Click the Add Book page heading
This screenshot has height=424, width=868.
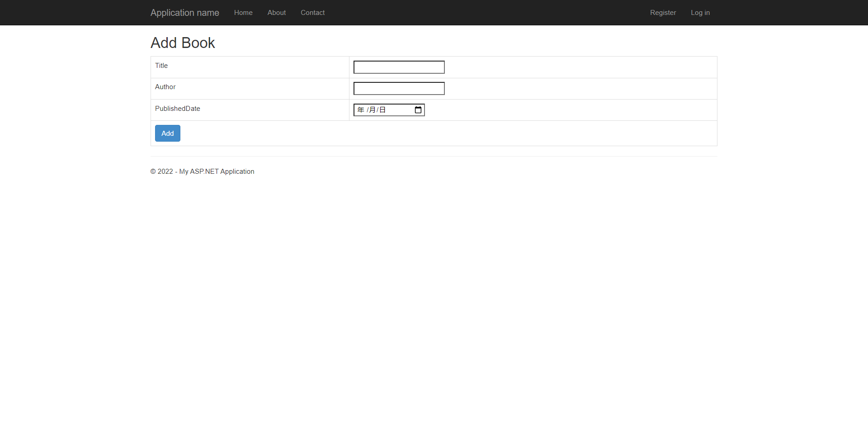pyautogui.click(x=183, y=43)
